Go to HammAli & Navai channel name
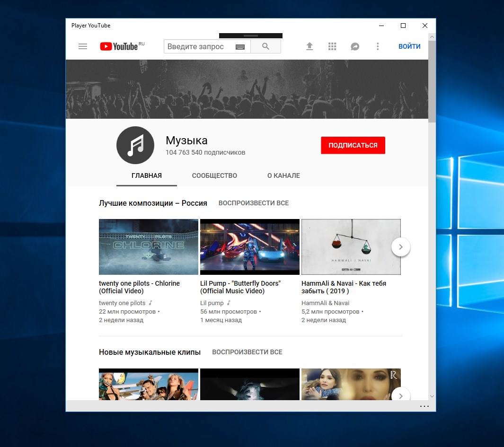 tap(325, 303)
